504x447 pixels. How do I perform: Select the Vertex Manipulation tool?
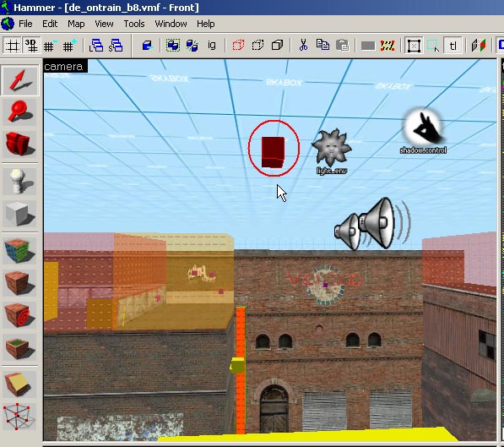pyautogui.click(x=19, y=417)
